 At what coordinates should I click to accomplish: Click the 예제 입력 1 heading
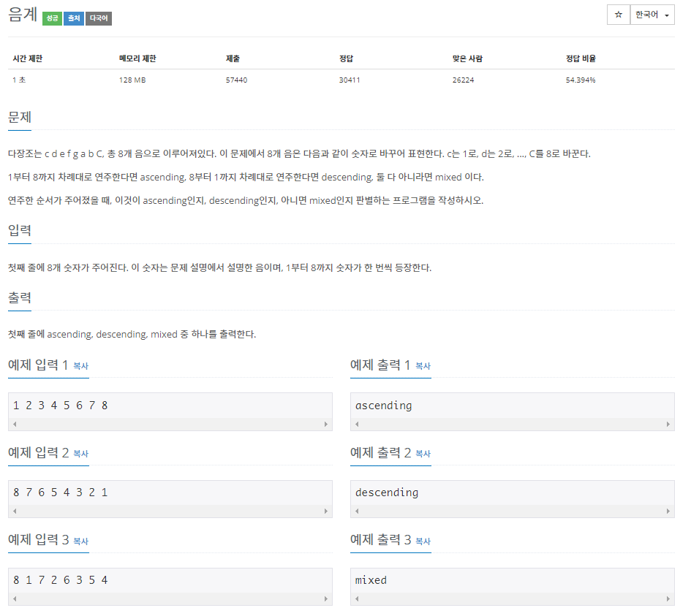pyautogui.click(x=38, y=365)
